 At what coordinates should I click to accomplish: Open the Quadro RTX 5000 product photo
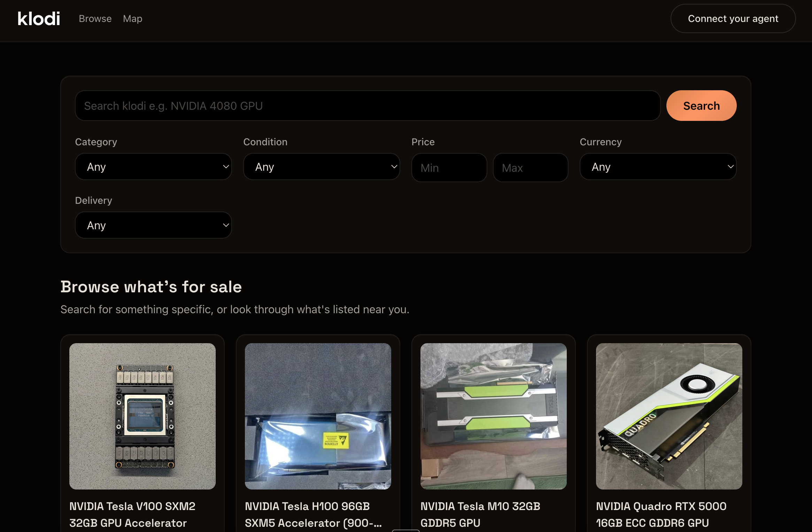(x=669, y=416)
